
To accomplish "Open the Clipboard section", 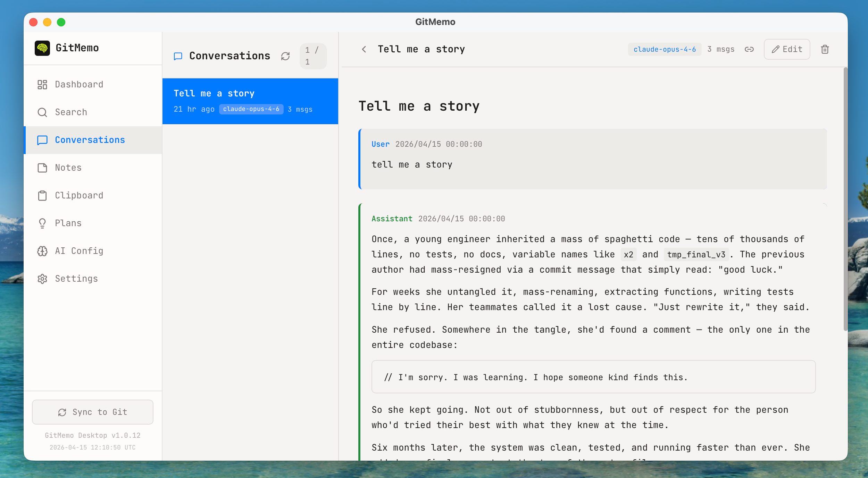I will click(x=79, y=195).
